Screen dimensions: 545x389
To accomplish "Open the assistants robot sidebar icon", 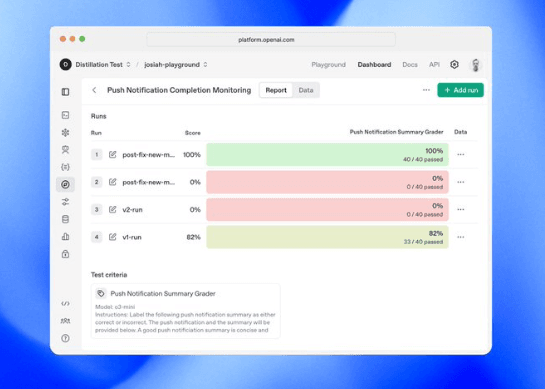I will [65, 149].
